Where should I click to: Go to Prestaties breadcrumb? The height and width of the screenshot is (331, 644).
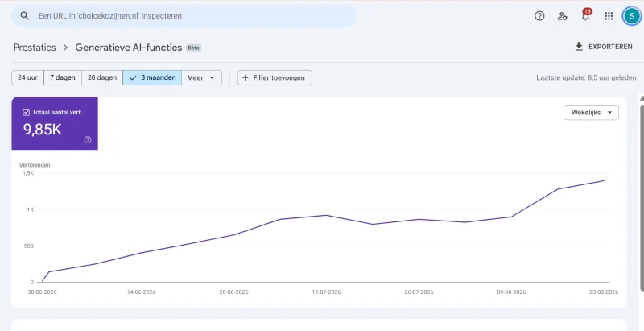[35, 48]
